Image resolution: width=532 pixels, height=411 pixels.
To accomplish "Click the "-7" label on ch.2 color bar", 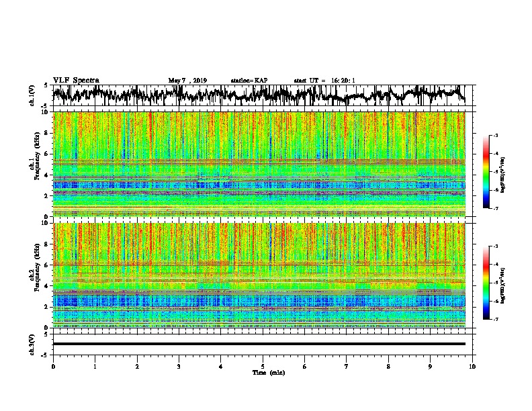I will click(x=496, y=320).
